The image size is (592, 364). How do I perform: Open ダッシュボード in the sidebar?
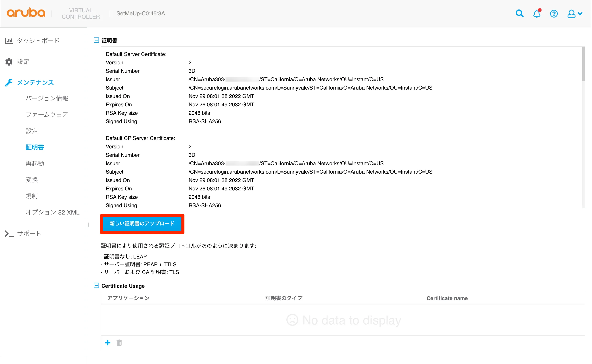pos(38,41)
